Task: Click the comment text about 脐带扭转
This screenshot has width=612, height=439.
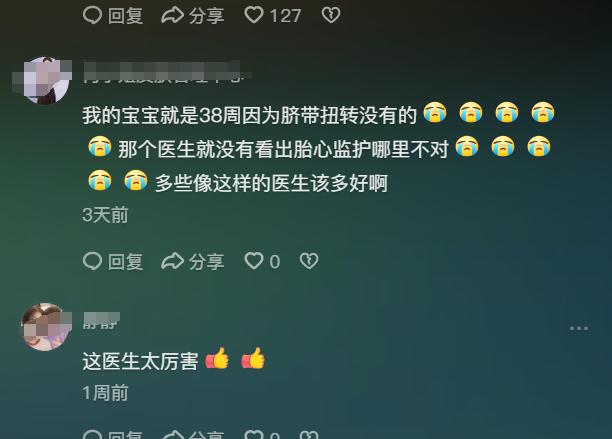Action: 318,149
